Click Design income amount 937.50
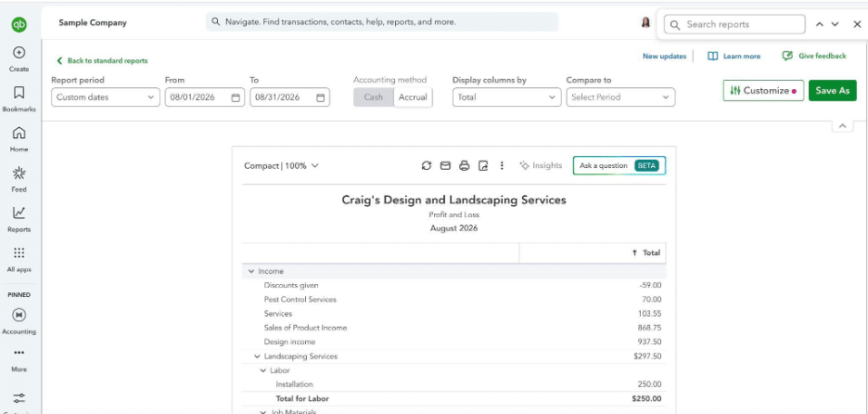Viewport: 868px width, 414px height. click(x=649, y=342)
